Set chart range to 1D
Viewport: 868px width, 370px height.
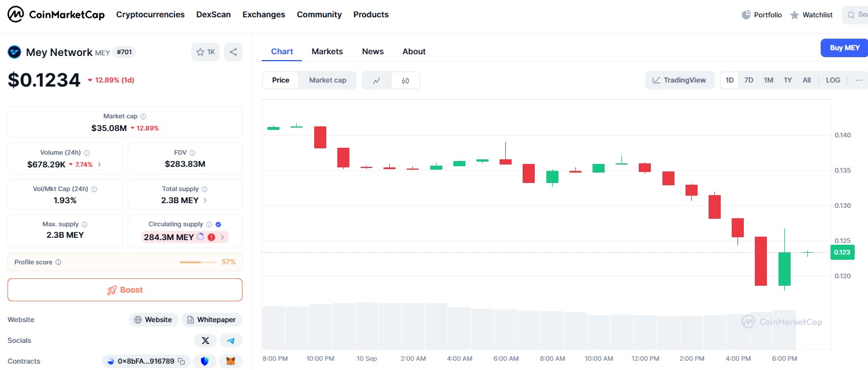pyautogui.click(x=729, y=80)
